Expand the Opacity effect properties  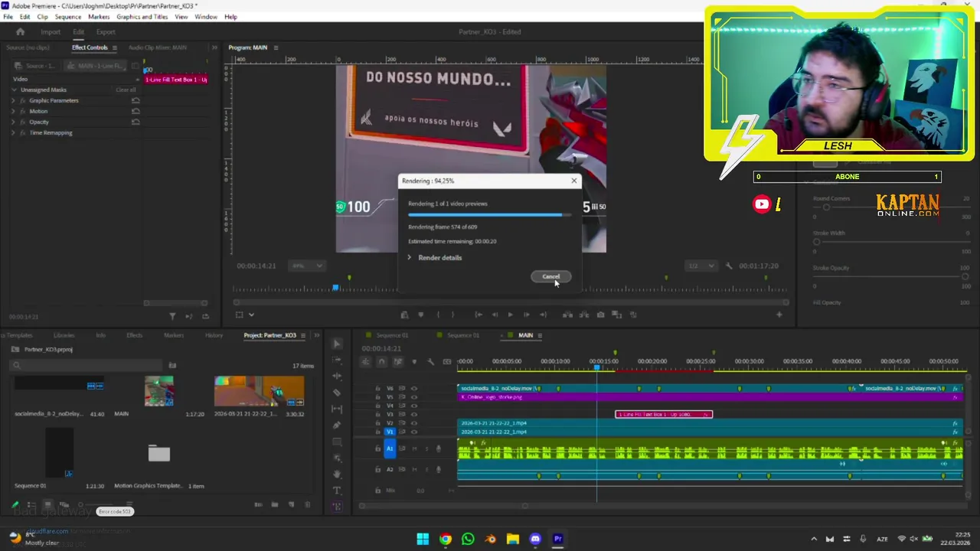coord(13,122)
